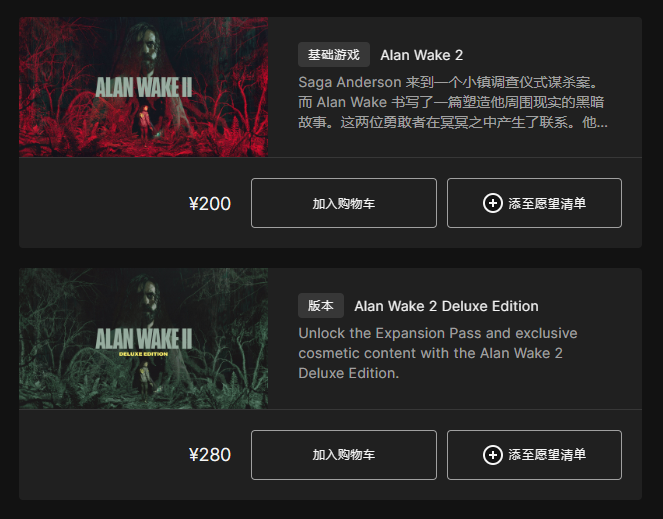
Task: Open the red Alan Wake II cover thumbnail
Action: point(143,87)
